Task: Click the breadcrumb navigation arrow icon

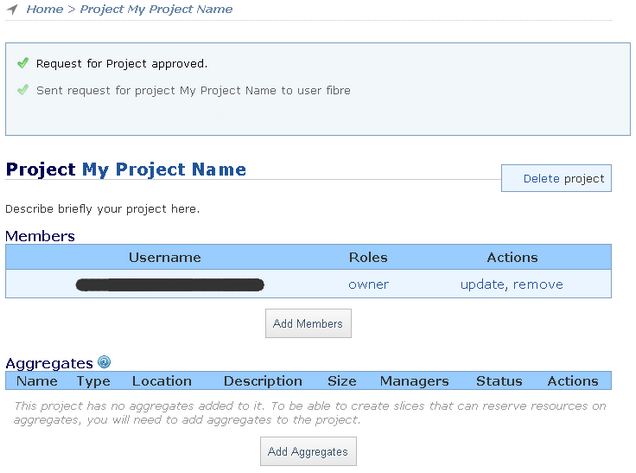Action: tap(13, 9)
